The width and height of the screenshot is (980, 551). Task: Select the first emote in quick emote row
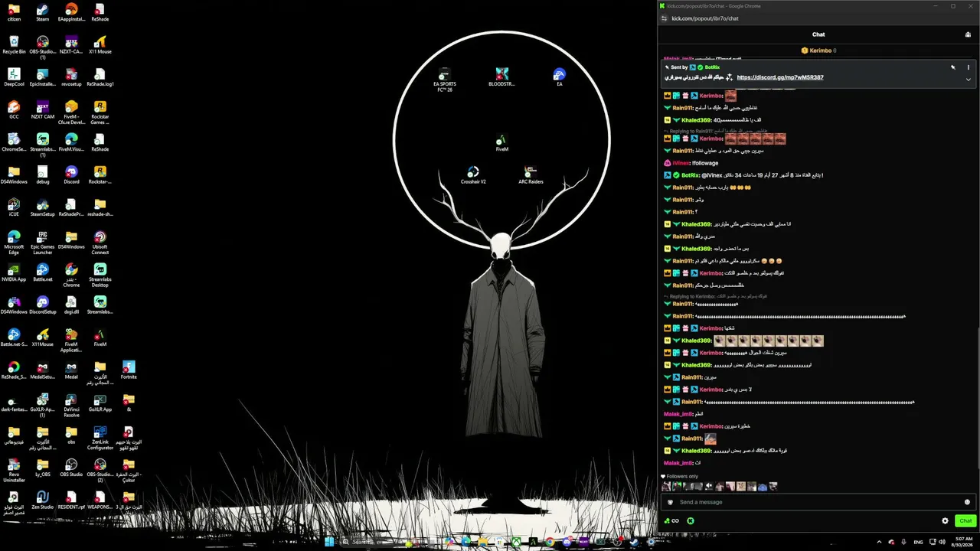click(x=666, y=487)
